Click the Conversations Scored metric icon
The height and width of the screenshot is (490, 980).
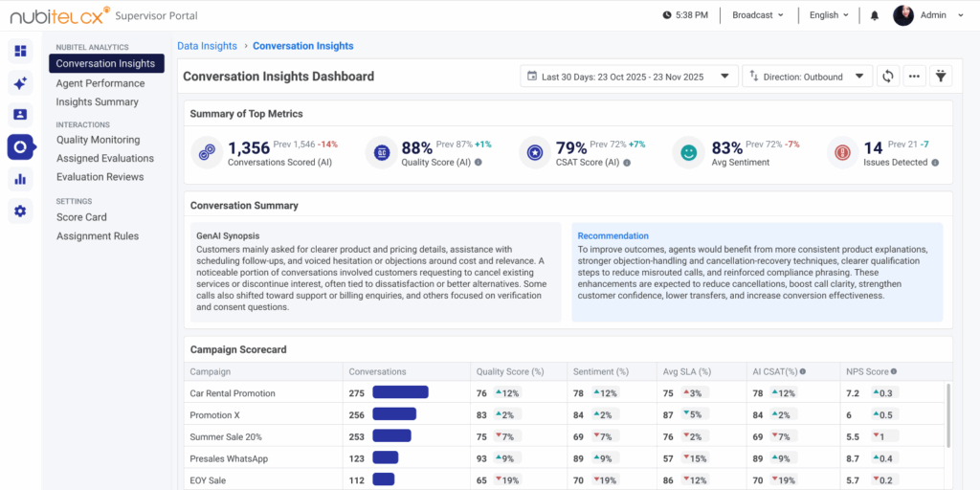pyautogui.click(x=207, y=152)
